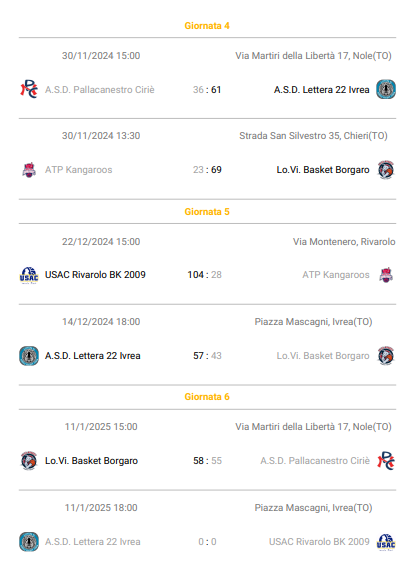Click Lettera 22 Ivrea logo in 0:0 match
This screenshot has height=566, width=416.
(x=29, y=541)
